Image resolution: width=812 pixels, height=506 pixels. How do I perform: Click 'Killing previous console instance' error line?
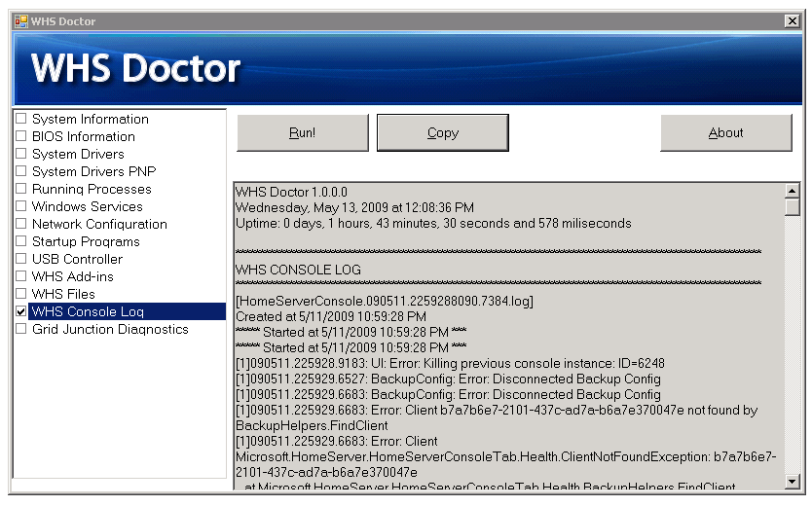[x=450, y=363]
